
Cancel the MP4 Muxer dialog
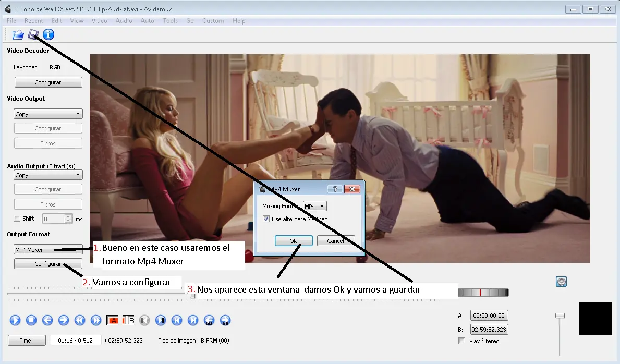[336, 240]
